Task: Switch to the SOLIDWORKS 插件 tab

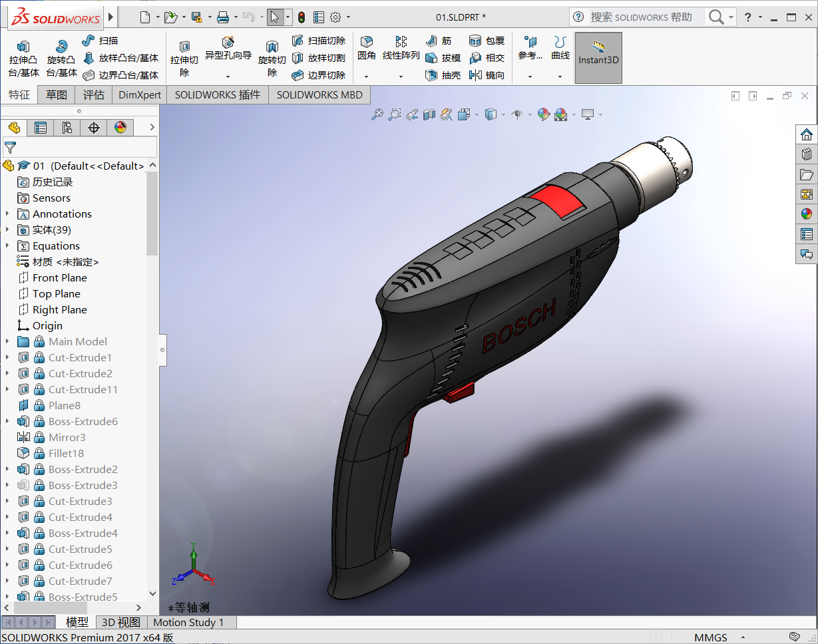Action: coord(218,94)
